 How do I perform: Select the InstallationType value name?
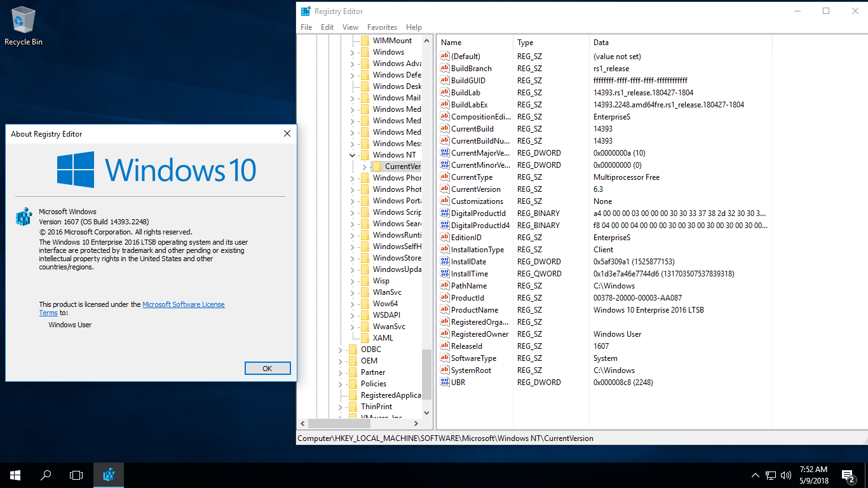click(477, 250)
